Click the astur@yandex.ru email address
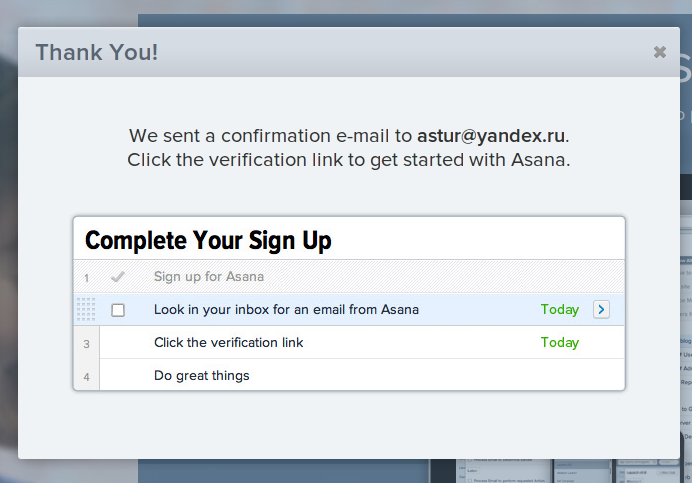692x483 pixels. [x=491, y=136]
